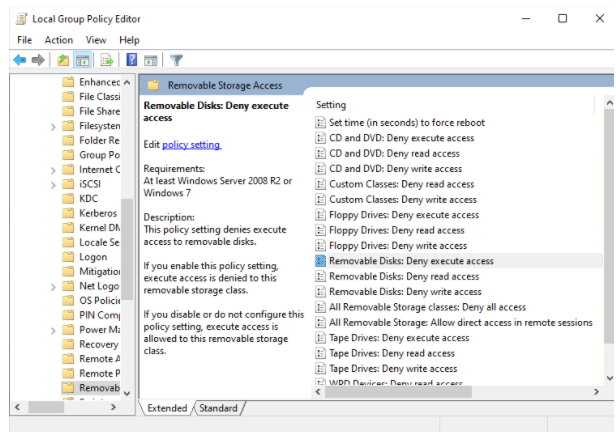Toggle Show/Hide Console Tree icon
This screenshot has width=616, height=432.
pos(82,60)
